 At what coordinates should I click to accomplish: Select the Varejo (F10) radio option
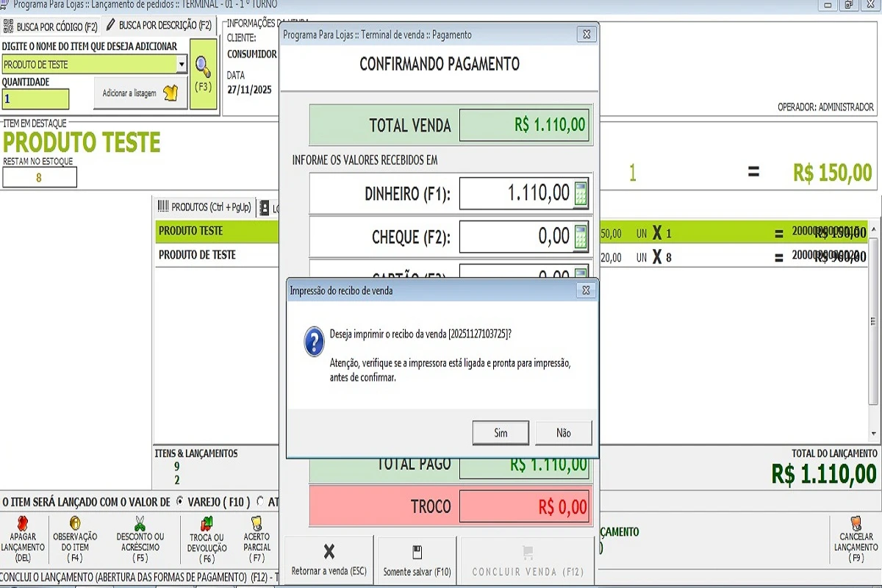click(180, 502)
